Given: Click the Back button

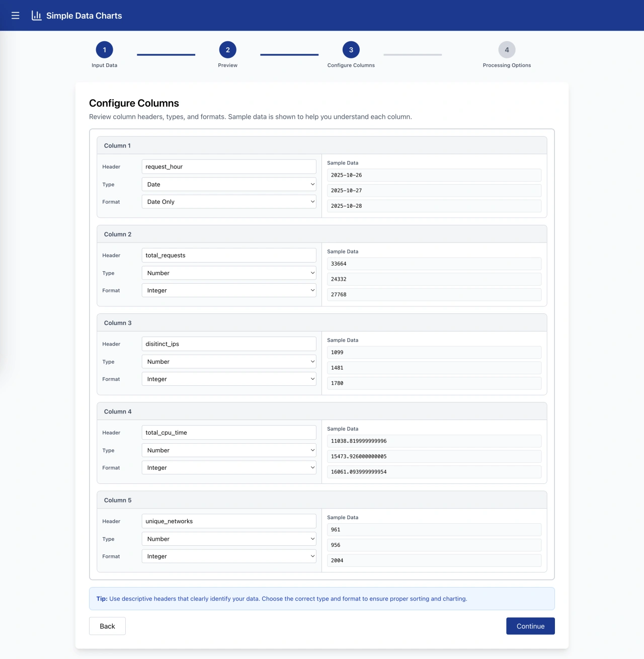Looking at the screenshot, I should [x=107, y=626].
